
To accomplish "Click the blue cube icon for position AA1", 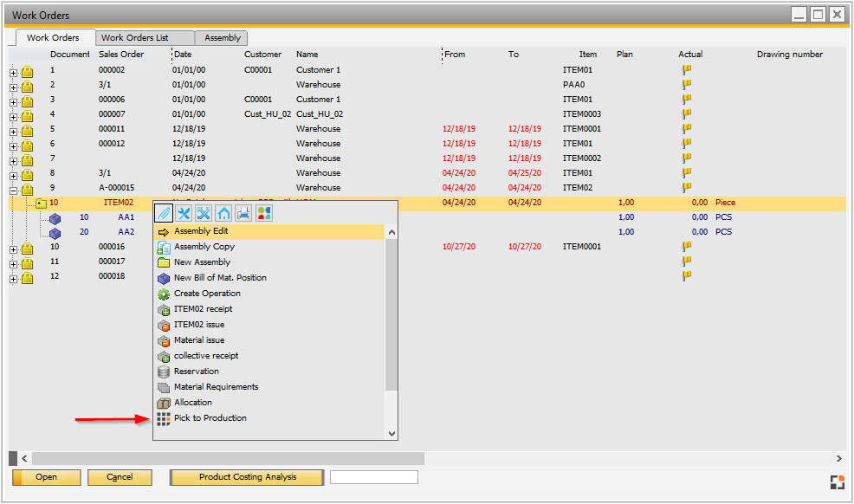I will click(x=55, y=218).
